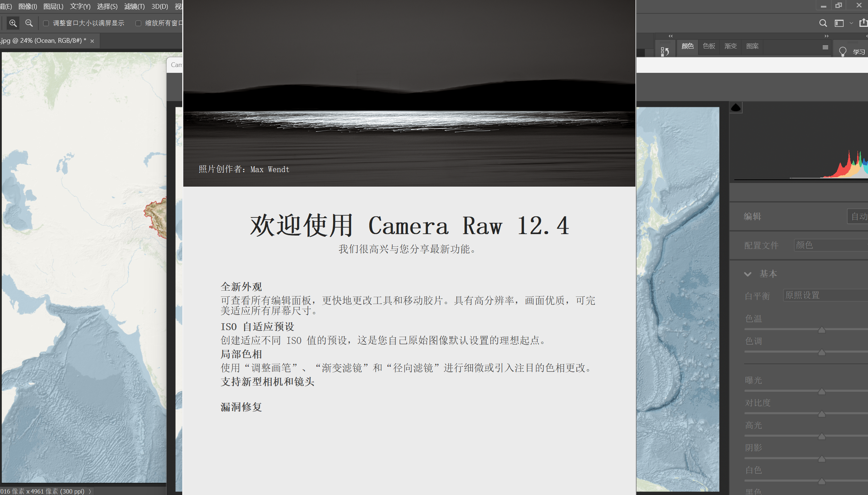Click the share image icon
The width and height of the screenshot is (868, 495).
(x=864, y=23)
